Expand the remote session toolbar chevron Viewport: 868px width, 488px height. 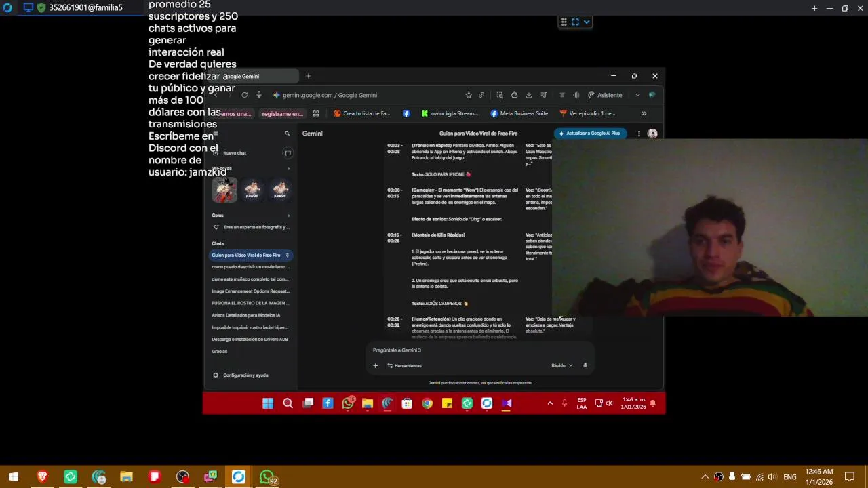tap(587, 22)
